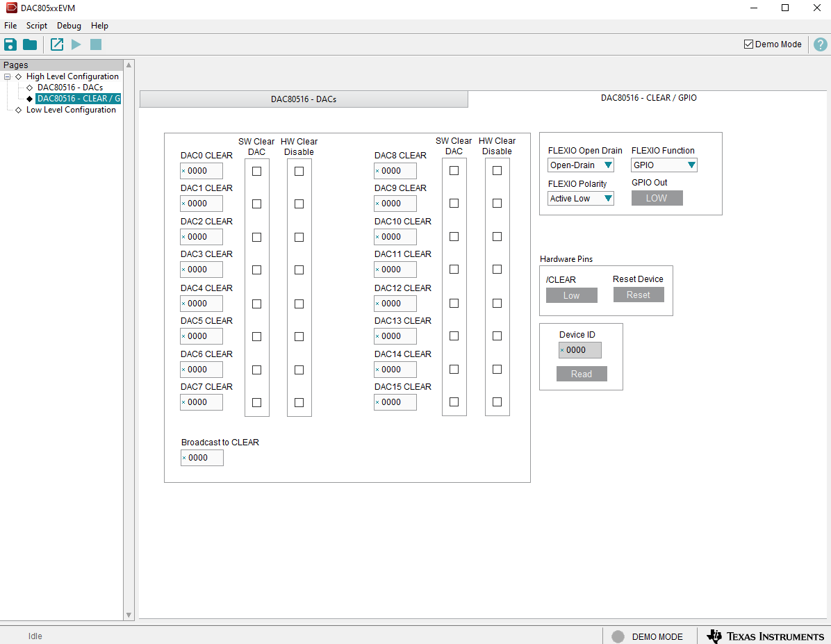Change FLEXIO Polarity selection

[581, 198]
